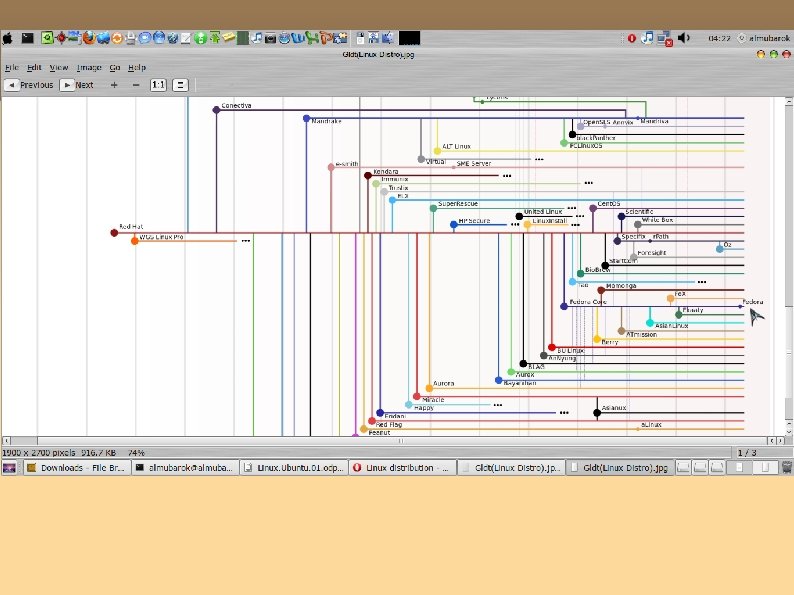Click the Red Hat node in the diagram
This screenshot has width=794, height=595.
tap(114, 232)
